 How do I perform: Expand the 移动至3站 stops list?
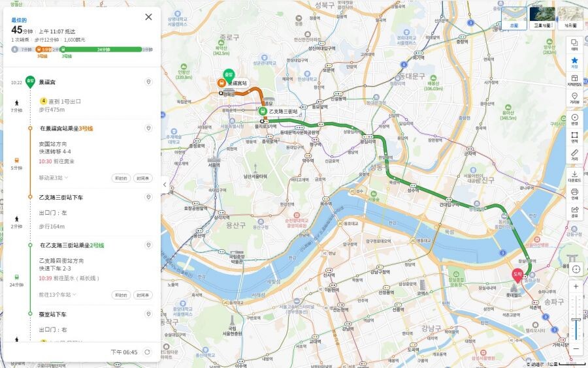(54, 178)
